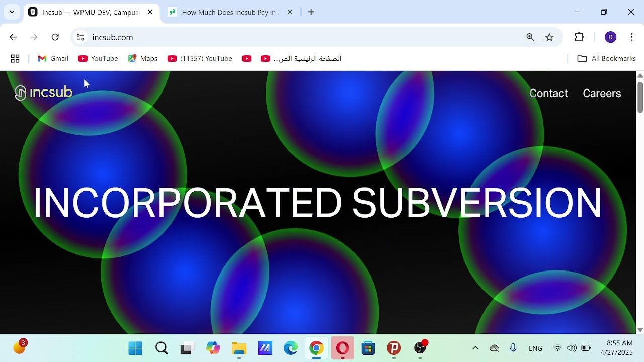
Task: Minimize the Chrome window
Action: point(577,12)
